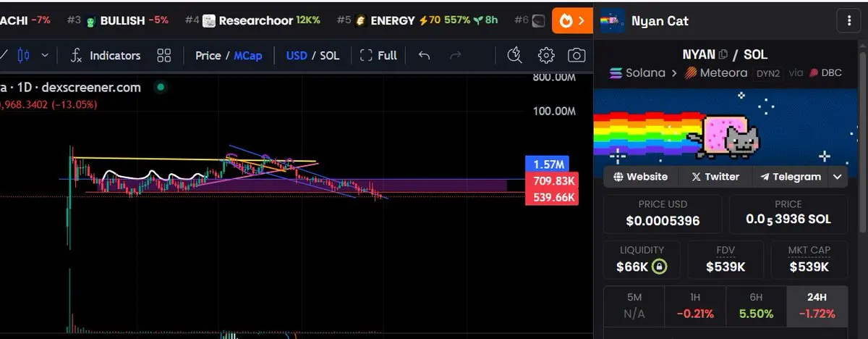Click the DYN2 pool badge

click(x=769, y=73)
